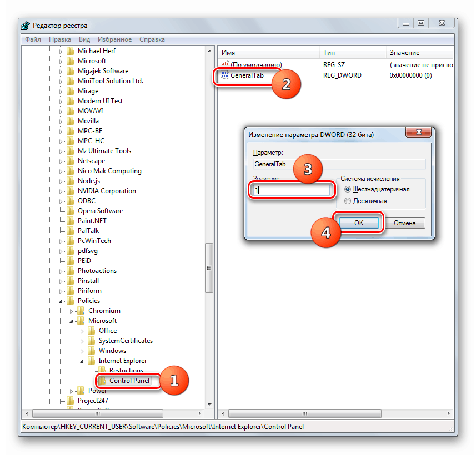Click the Mirage folder icon
Viewport: 476px width, 455px height.
[x=71, y=91]
